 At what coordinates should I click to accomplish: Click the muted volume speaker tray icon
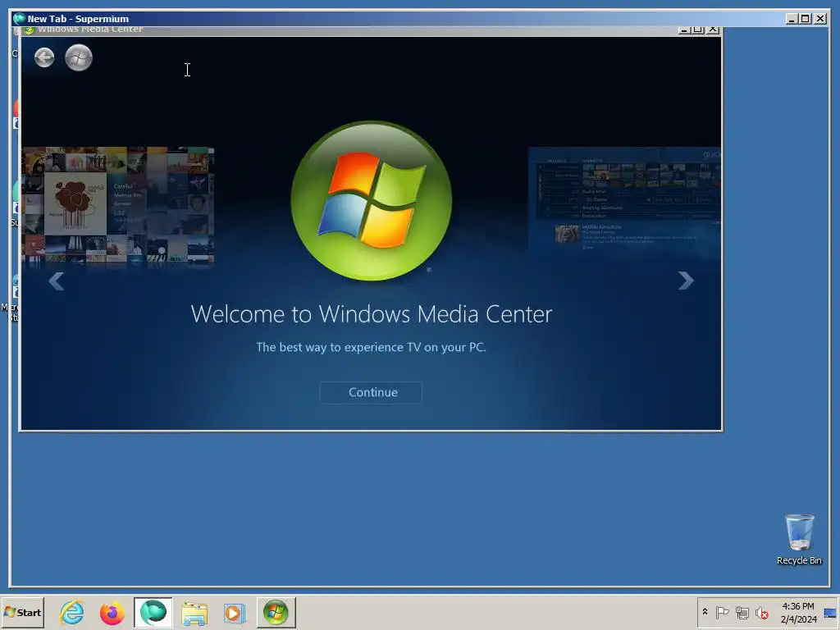point(762,612)
